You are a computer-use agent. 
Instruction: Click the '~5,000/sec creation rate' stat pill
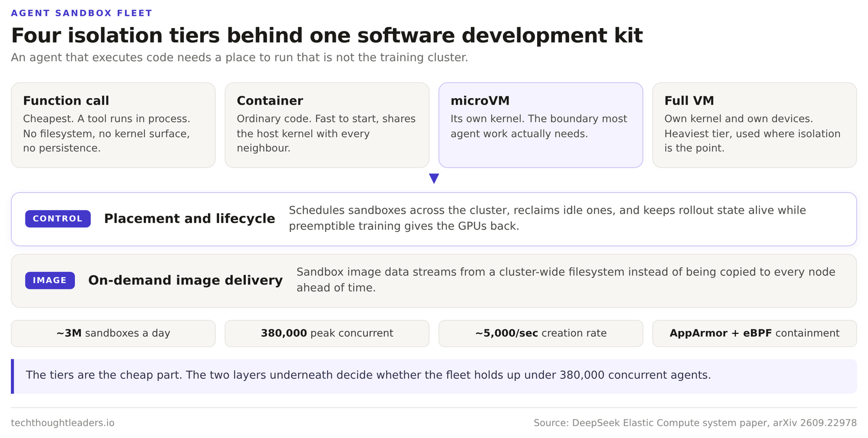click(541, 333)
